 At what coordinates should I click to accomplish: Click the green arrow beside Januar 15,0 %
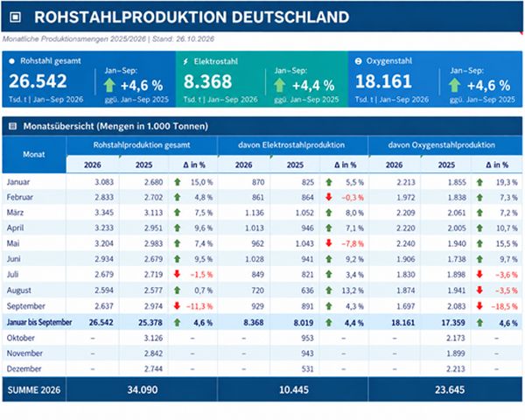point(178,182)
